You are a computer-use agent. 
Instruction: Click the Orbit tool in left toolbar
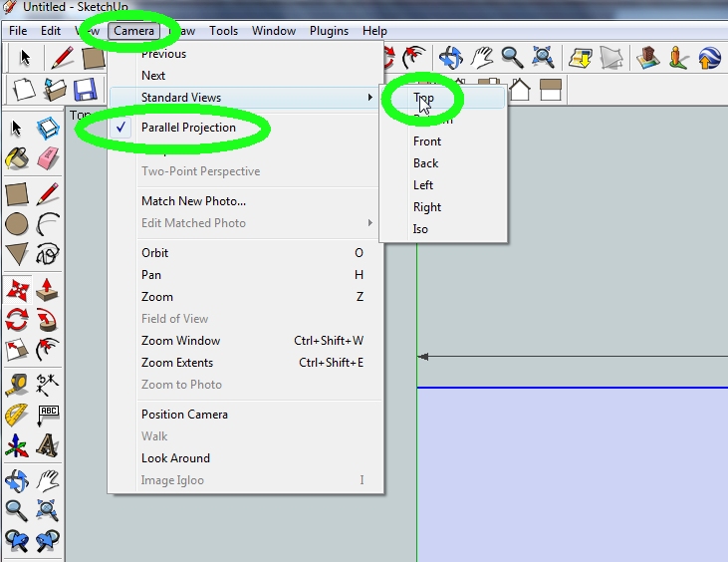(17, 480)
